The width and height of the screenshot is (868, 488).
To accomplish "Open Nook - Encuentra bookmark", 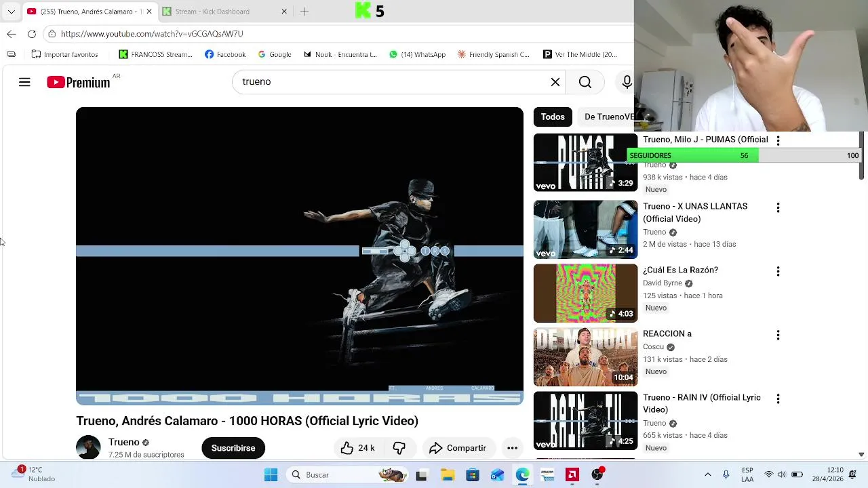I will tap(340, 54).
